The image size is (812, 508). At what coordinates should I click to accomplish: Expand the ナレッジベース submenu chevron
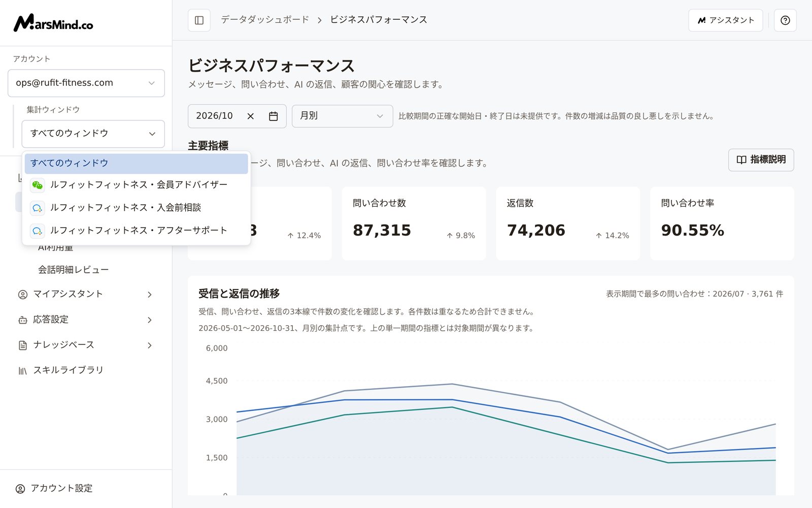tap(150, 345)
